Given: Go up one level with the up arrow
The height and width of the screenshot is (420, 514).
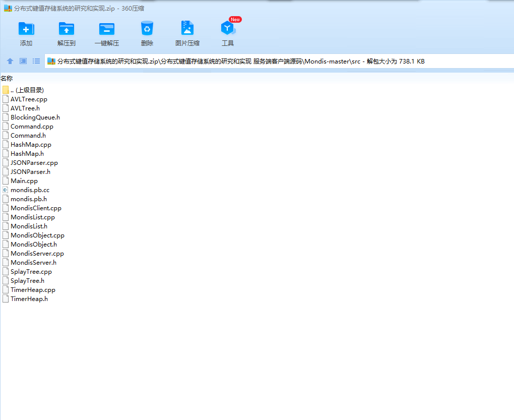Looking at the screenshot, I should (10, 61).
